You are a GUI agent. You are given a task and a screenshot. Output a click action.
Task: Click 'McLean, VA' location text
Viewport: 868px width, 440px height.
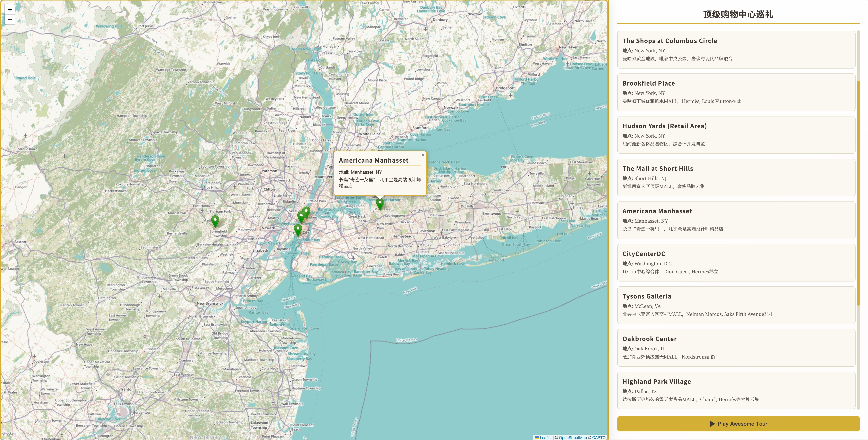[647, 306]
